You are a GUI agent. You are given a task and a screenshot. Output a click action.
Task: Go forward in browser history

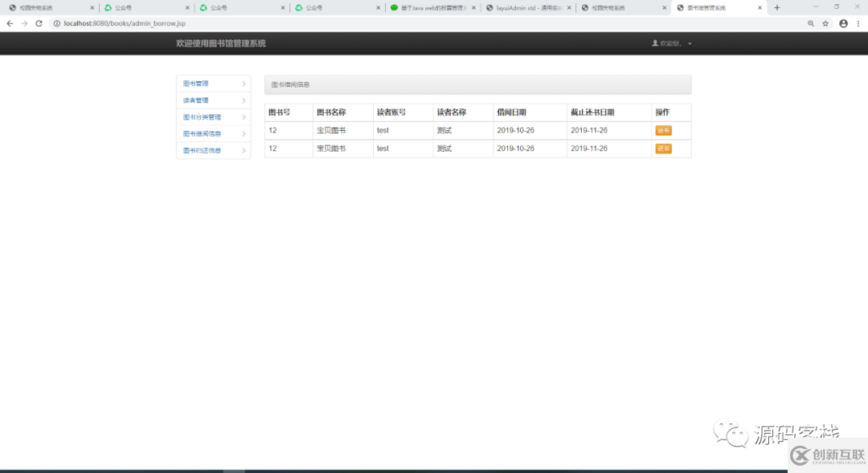(x=24, y=23)
